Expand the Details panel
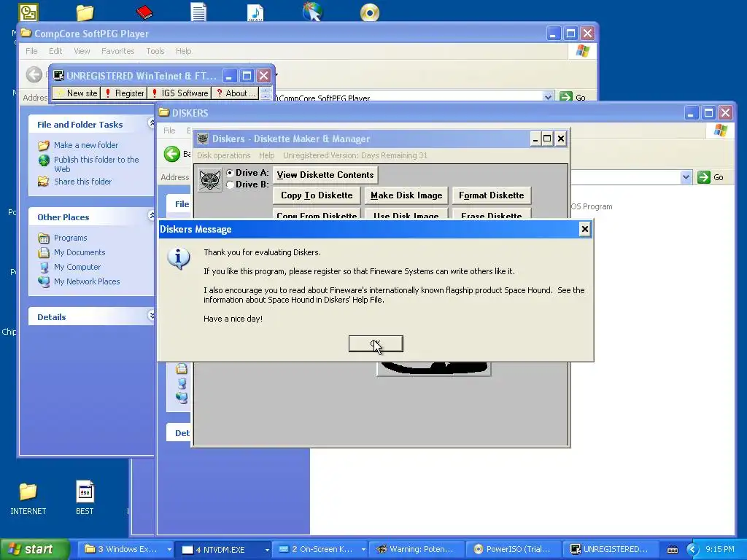Viewport: 747px width, 560px height. (151, 315)
